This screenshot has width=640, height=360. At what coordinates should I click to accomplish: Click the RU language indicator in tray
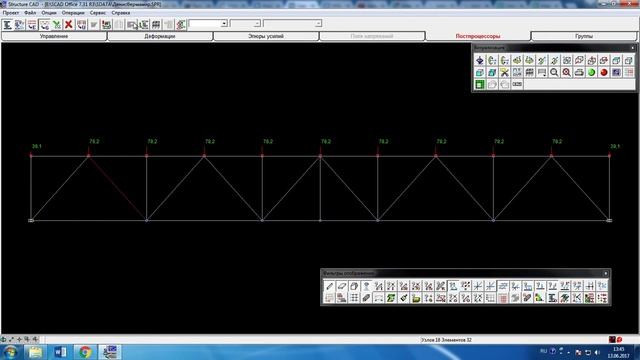[x=543, y=351]
